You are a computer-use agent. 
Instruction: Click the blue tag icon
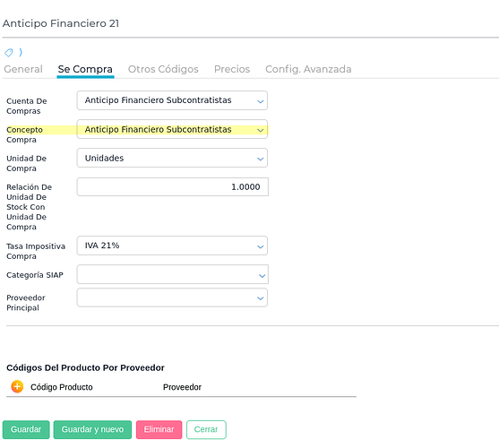9,53
